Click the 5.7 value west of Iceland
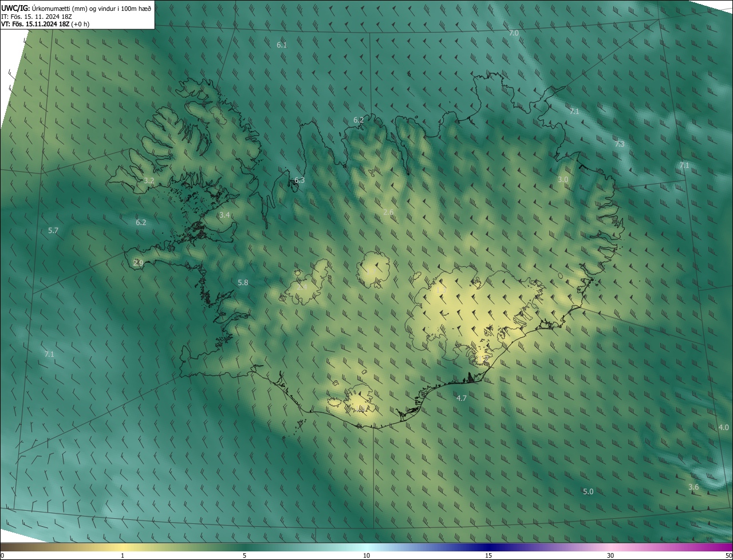 coord(53,231)
